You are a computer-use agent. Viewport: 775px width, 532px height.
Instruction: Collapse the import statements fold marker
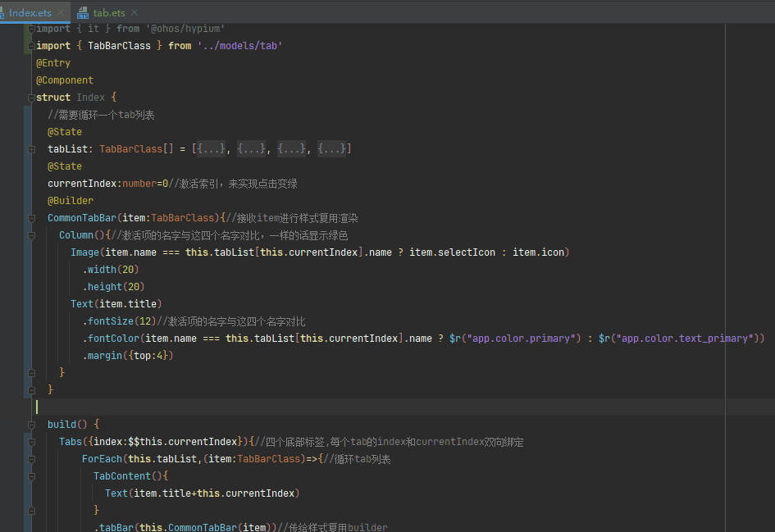31,29
